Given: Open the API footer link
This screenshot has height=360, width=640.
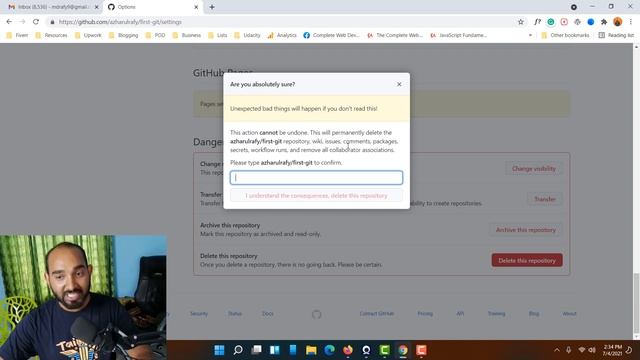Looking at the screenshot, I should [x=460, y=313].
